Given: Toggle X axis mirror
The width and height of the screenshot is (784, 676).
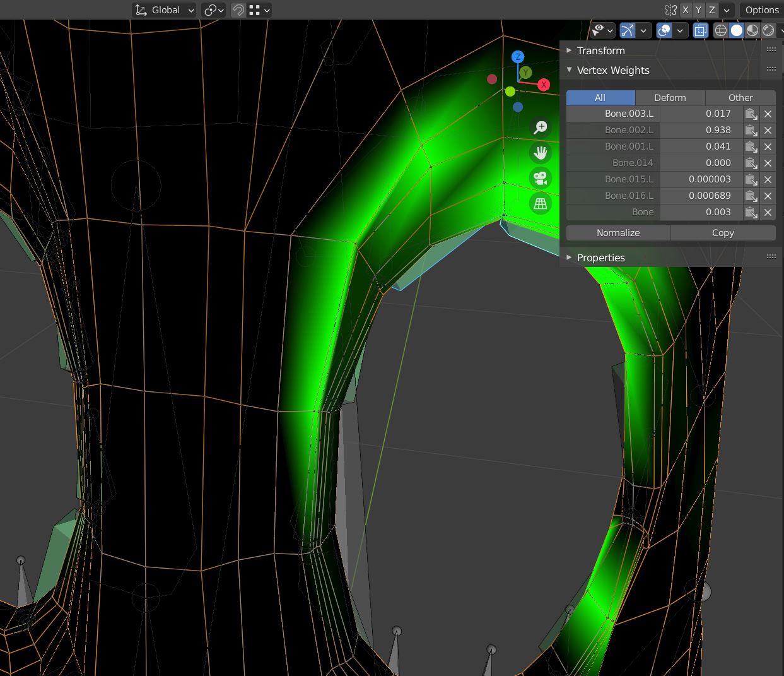Looking at the screenshot, I should coord(686,10).
